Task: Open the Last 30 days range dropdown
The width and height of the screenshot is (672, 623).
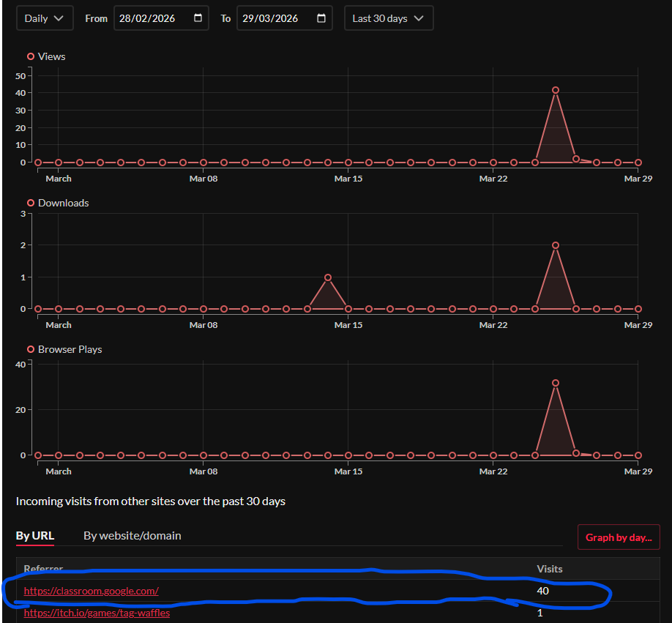Action: (389, 18)
